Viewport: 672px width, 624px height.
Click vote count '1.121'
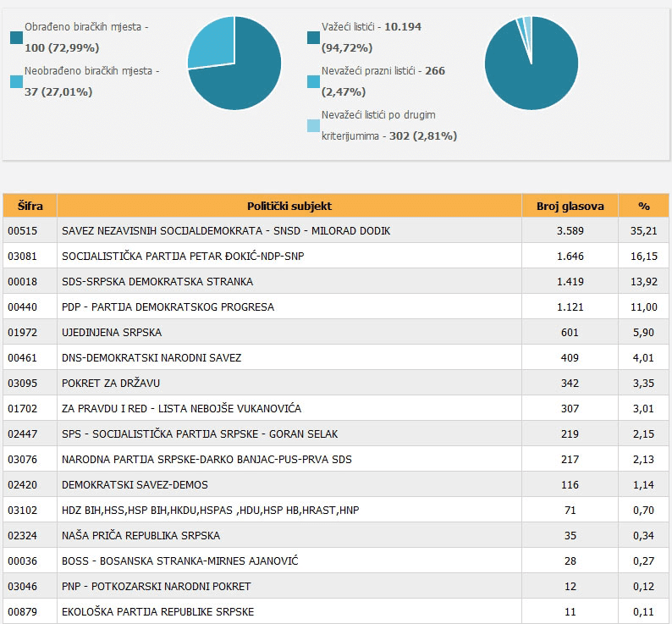tap(570, 306)
